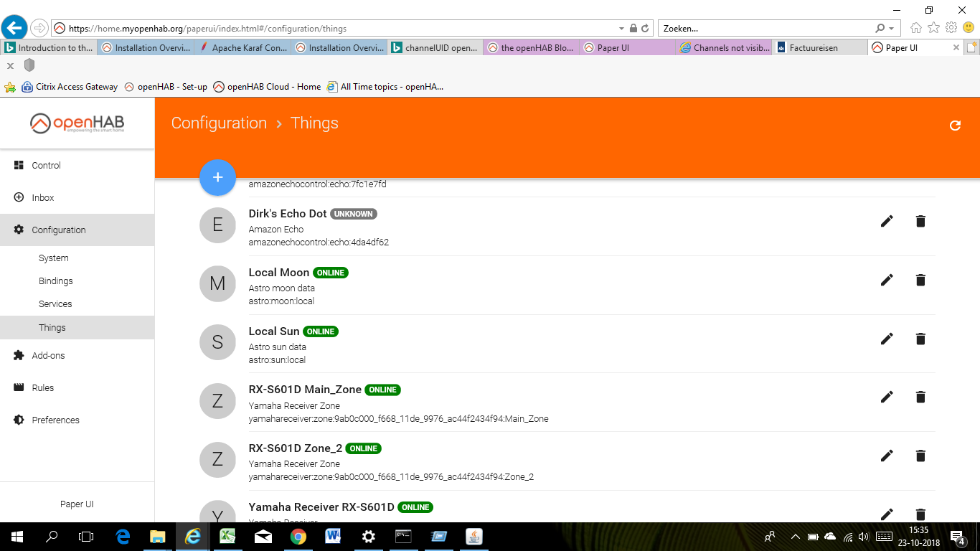Viewport: 980px width, 551px height.
Task: Open the Rules menu item
Action: [77, 387]
